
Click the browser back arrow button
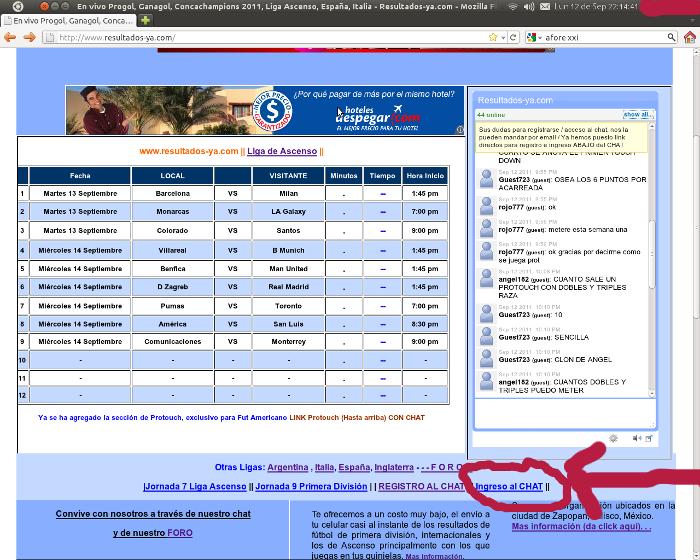tap(10, 37)
